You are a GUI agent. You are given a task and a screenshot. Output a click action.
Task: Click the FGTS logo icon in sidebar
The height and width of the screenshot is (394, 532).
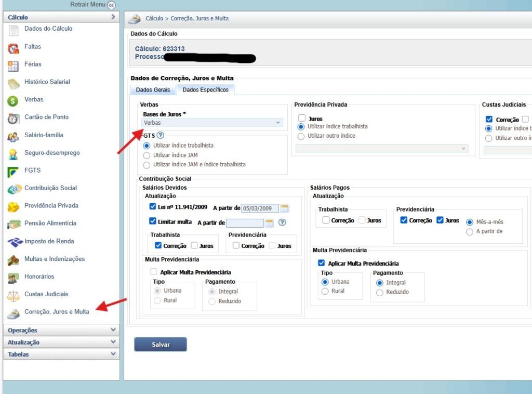point(14,172)
